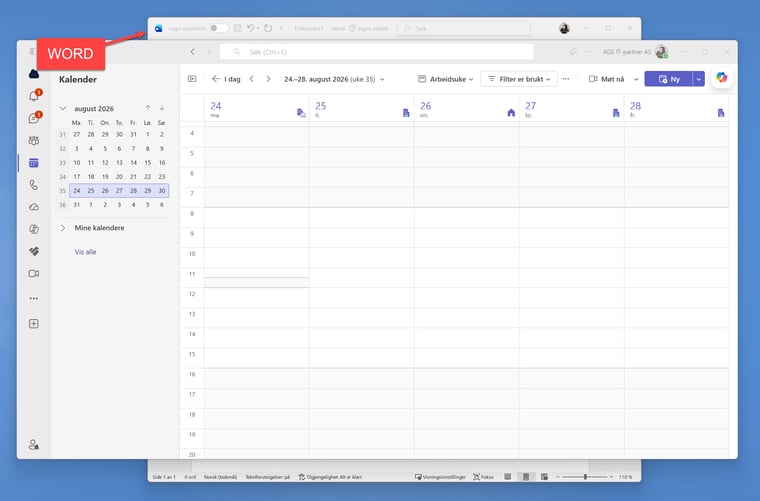Open the Filter er brukt dropdown

coord(519,78)
